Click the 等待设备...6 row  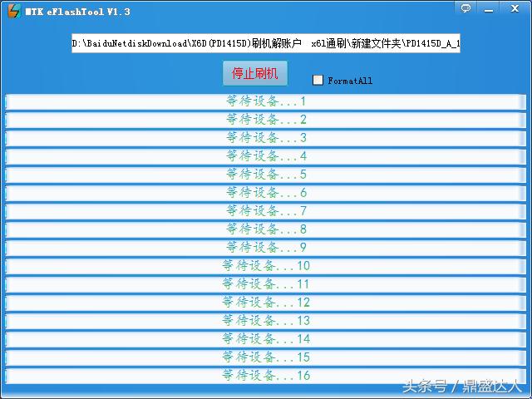[266, 193]
